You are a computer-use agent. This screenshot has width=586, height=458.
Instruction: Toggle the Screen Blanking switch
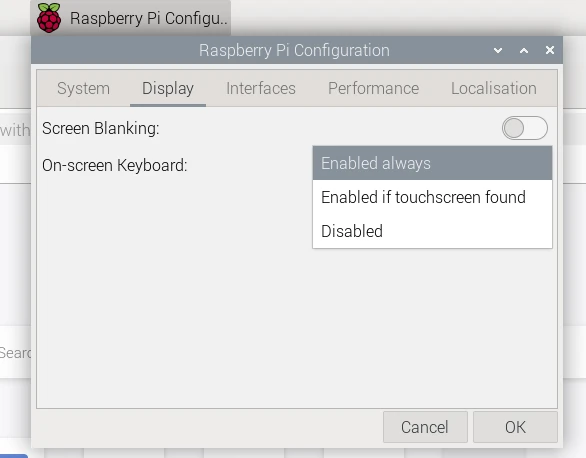tap(525, 128)
